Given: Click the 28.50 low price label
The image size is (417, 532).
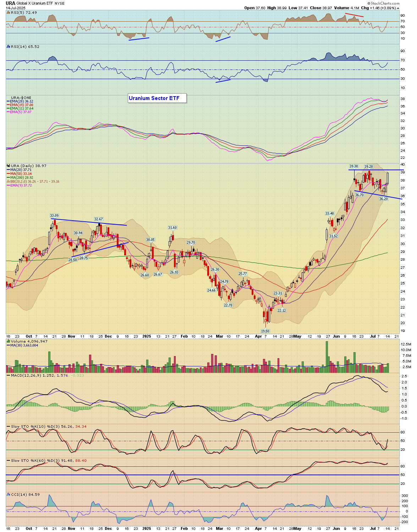Looking at the screenshot, I should click(x=73, y=260).
